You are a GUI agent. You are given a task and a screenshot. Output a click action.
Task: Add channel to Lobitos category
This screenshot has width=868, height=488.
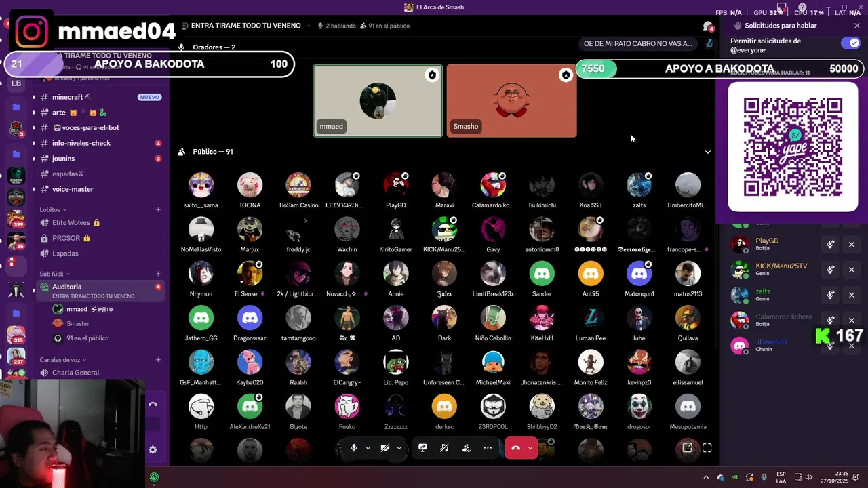tap(158, 209)
